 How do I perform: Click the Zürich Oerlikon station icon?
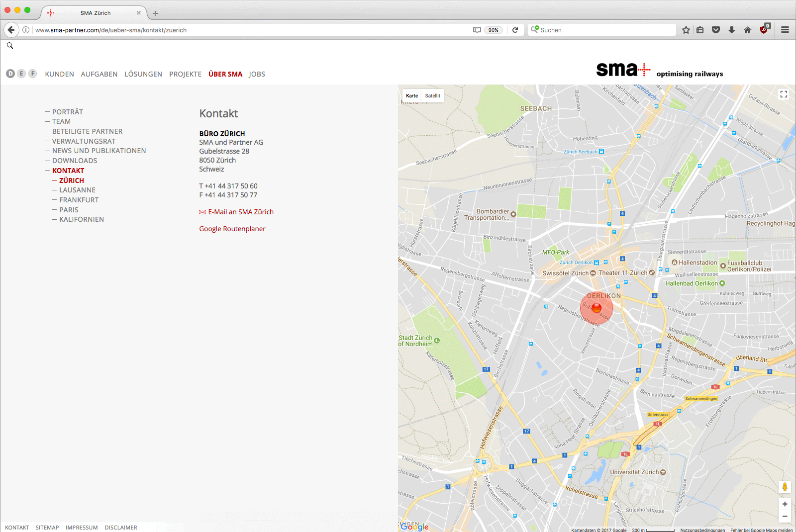[597, 263]
